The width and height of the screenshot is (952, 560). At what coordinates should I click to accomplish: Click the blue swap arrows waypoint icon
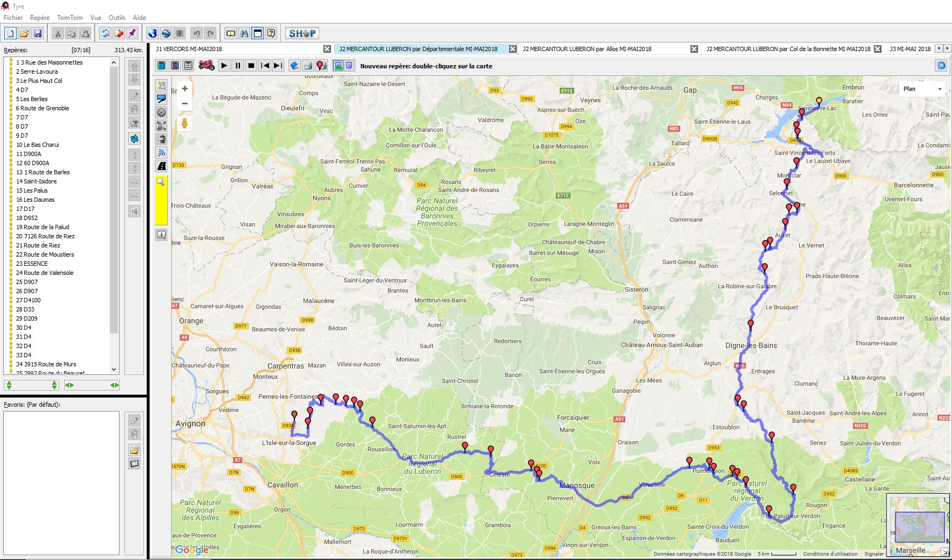[134, 139]
